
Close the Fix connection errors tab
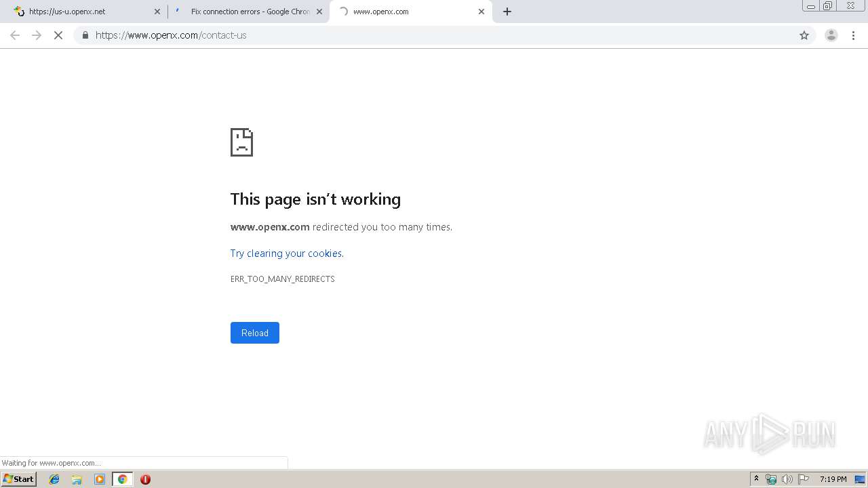click(319, 12)
